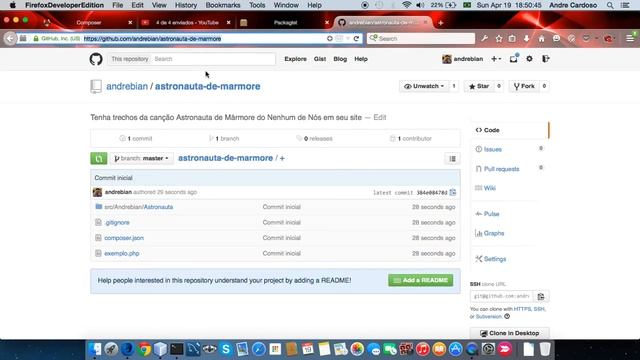Star this repository
The height and width of the screenshot is (360, 640).
479,86
